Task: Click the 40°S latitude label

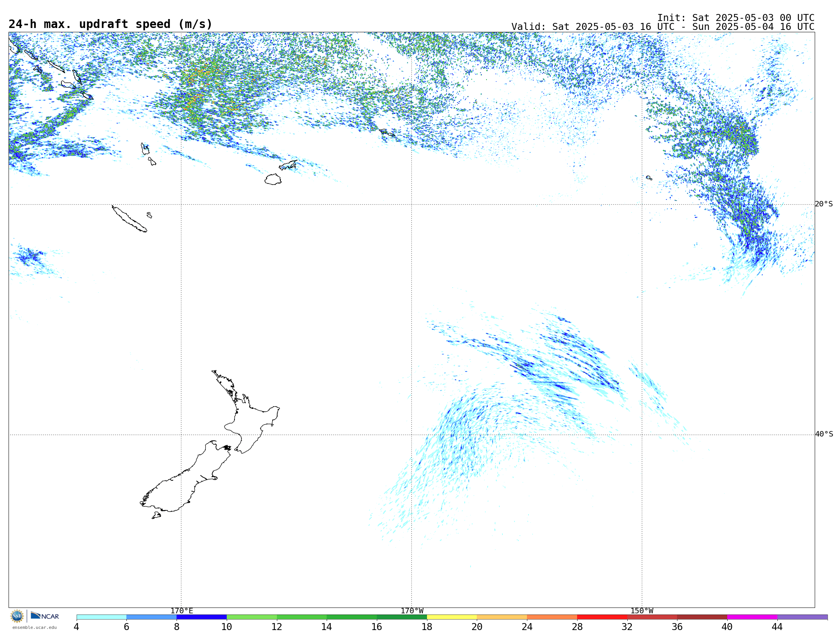Action: [824, 434]
